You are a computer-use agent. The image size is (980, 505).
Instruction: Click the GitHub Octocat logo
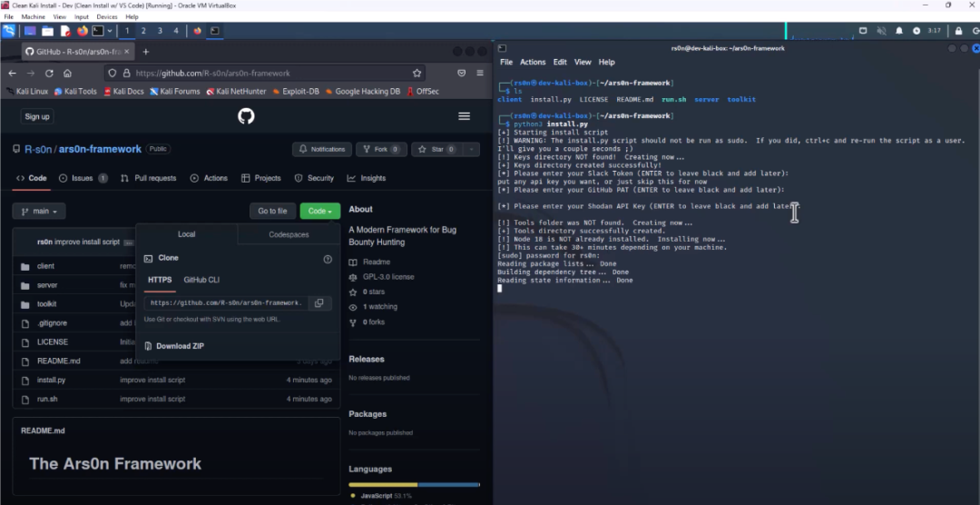[246, 116]
